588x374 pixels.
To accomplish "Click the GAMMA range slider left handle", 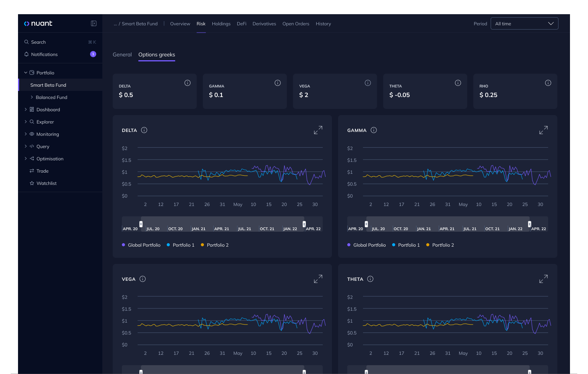I will [x=366, y=224].
